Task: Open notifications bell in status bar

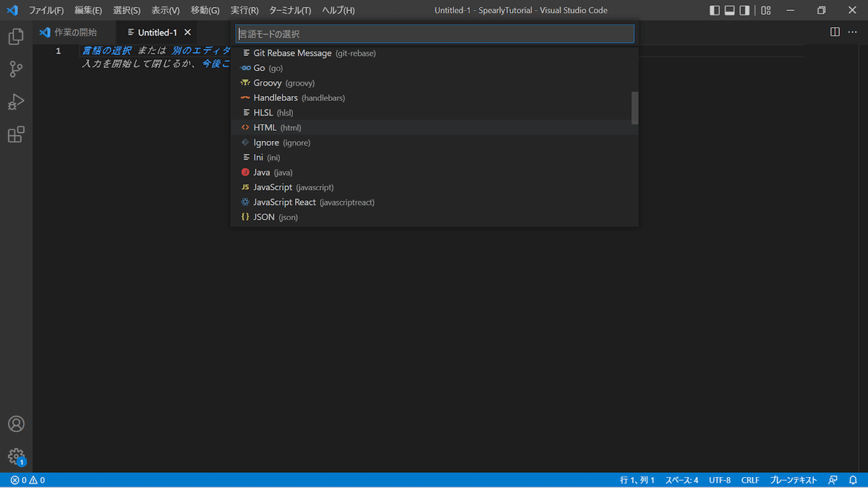Action: click(x=852, y=480)
